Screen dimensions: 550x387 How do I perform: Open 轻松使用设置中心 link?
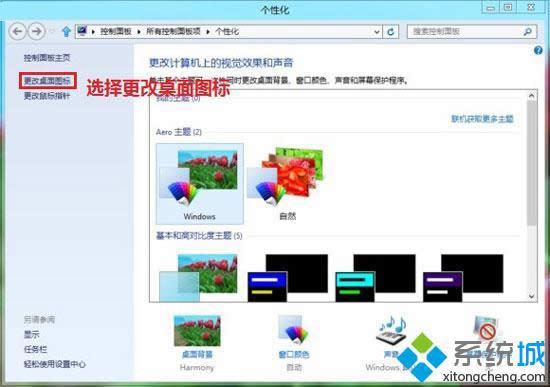tap(55, 365)
